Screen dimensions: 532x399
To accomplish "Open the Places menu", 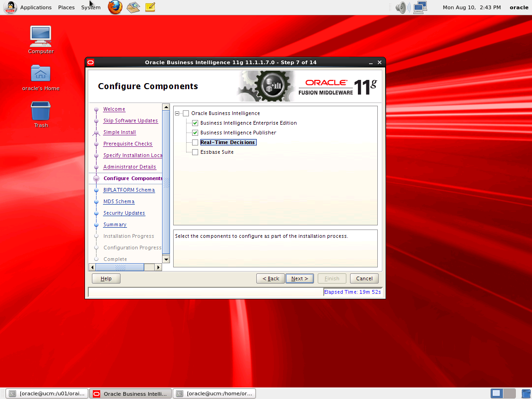I will (x=66, y=7).
